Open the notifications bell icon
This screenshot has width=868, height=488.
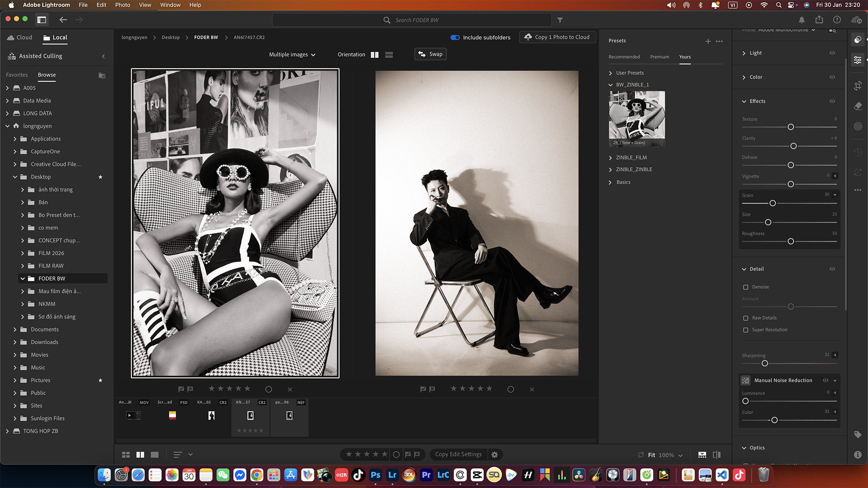click(801, 20)
